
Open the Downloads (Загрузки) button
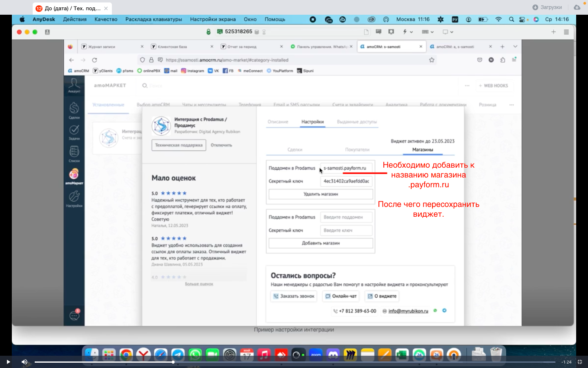point(547,7)
